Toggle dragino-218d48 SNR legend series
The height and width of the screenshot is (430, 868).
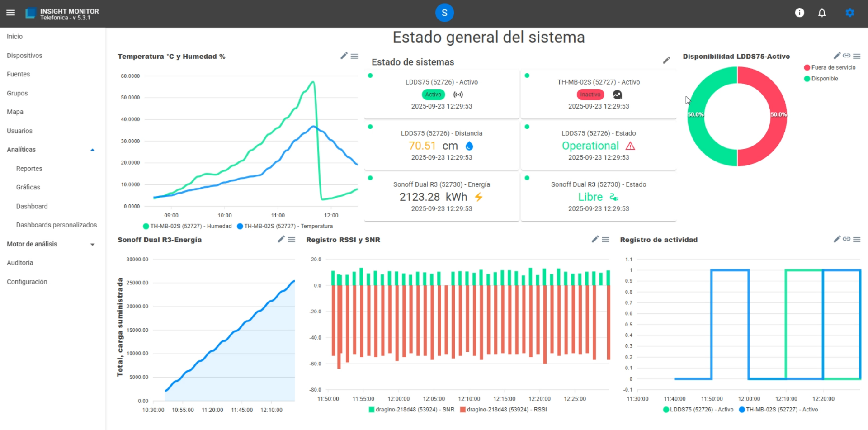click(x=411, y=410)
